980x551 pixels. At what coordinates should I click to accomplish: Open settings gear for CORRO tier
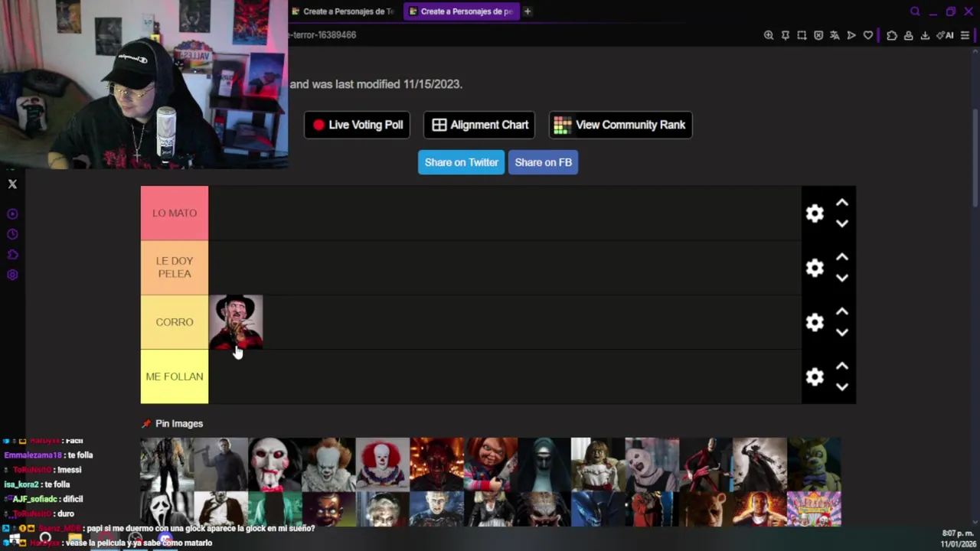tap(815, 322)
